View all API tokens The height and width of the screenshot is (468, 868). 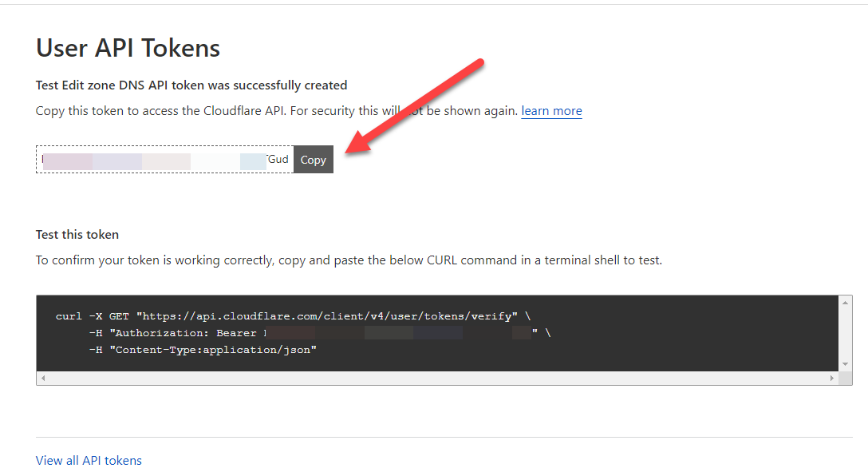[x=89, y=460]
